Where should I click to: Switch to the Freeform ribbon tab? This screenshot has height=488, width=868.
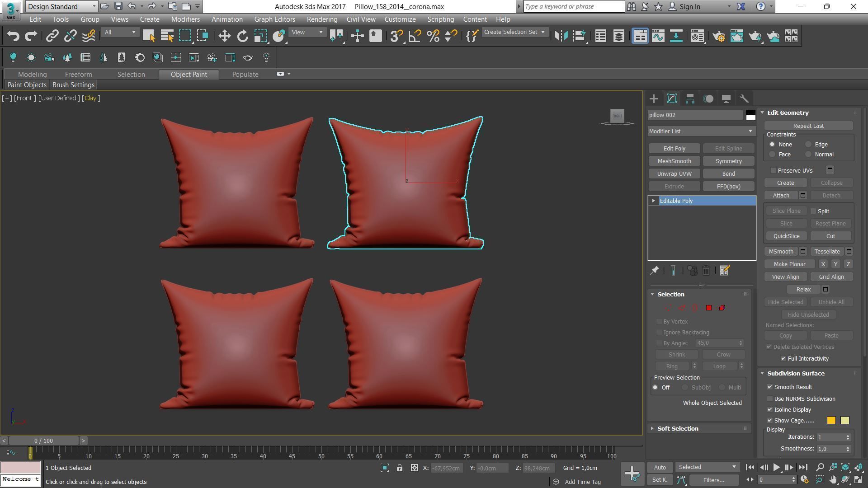click(x=78, y=75)
